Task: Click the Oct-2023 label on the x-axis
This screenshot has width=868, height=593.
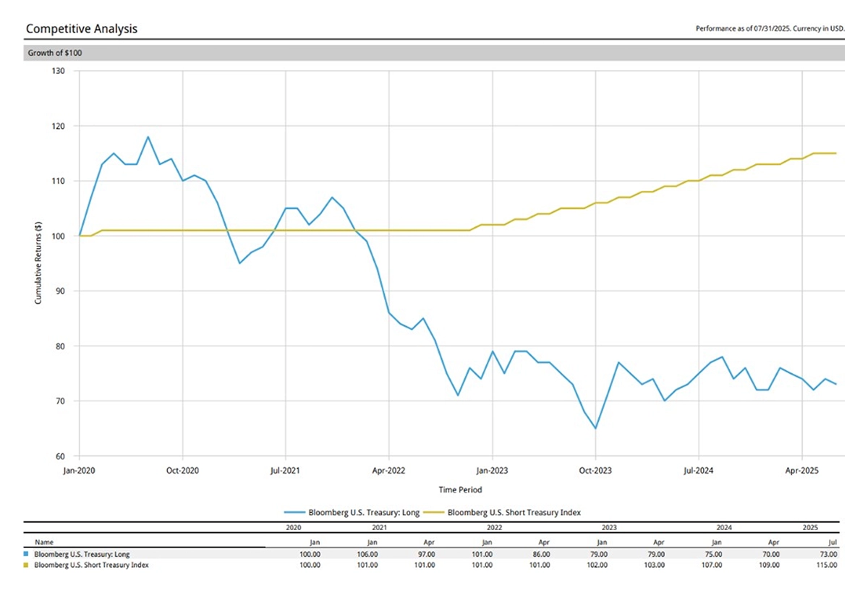Action: click(595, 469)
